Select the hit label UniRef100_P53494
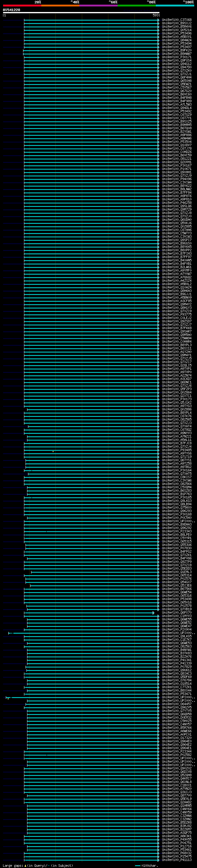The height and width of the screenshot is (868, 197). pyautogui.click(x=177, y=43)
